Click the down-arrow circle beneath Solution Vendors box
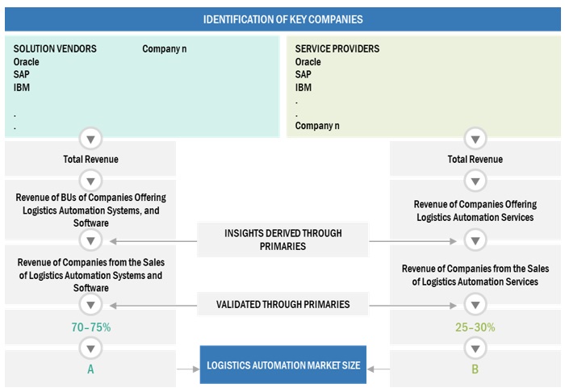 click(x=90, y=137)
